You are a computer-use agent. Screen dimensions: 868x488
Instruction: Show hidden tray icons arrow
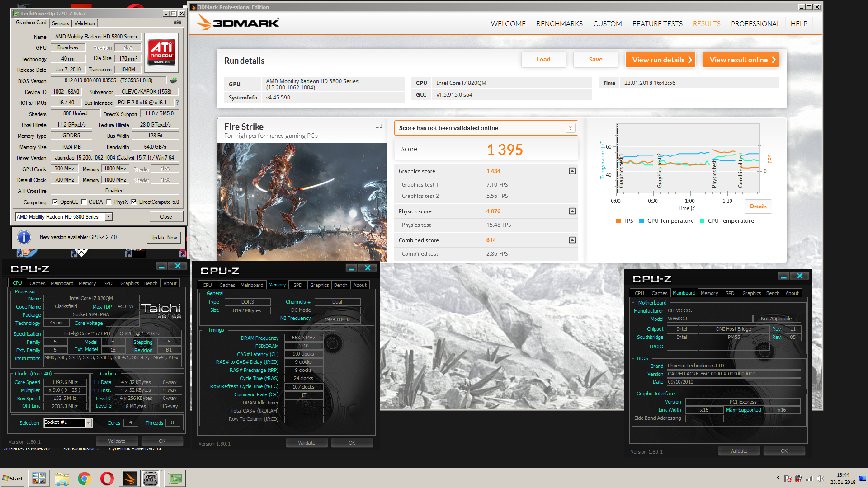[x=778, y=478]
